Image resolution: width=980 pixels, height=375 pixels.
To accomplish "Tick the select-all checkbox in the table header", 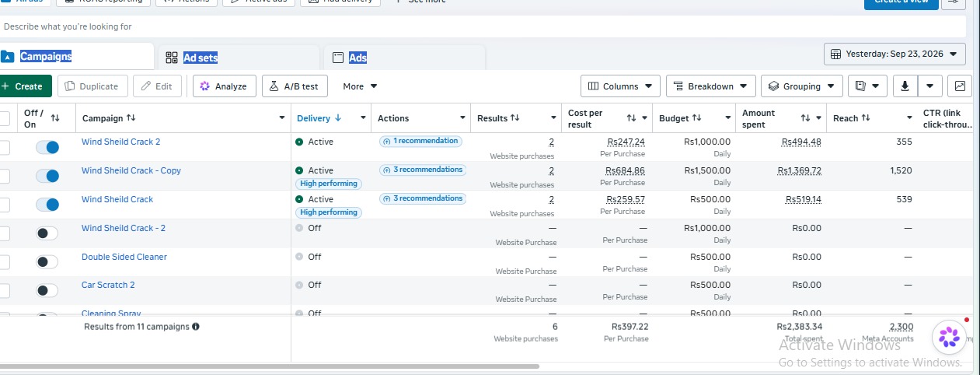I will pos(4,118).
